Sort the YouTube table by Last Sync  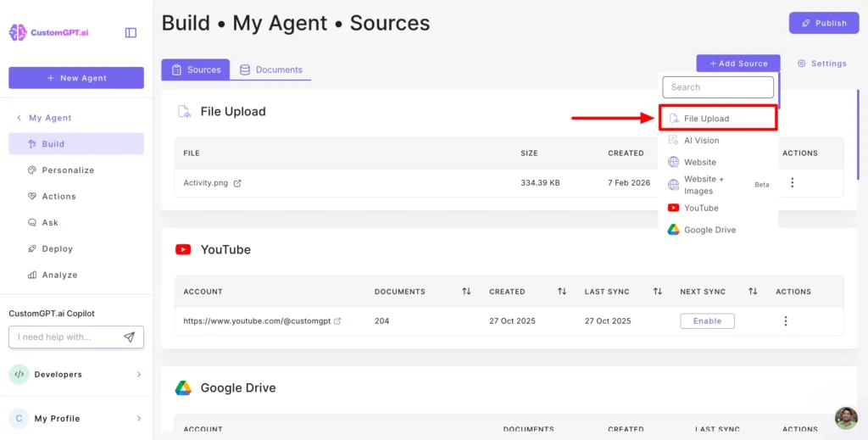click(x=658, y=292)
